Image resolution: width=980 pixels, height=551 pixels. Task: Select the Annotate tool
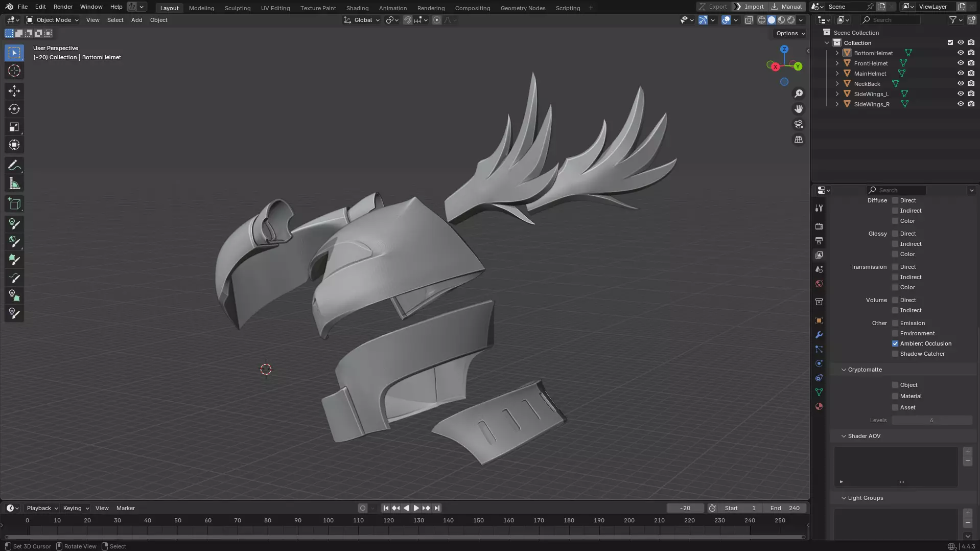[14, 166]
